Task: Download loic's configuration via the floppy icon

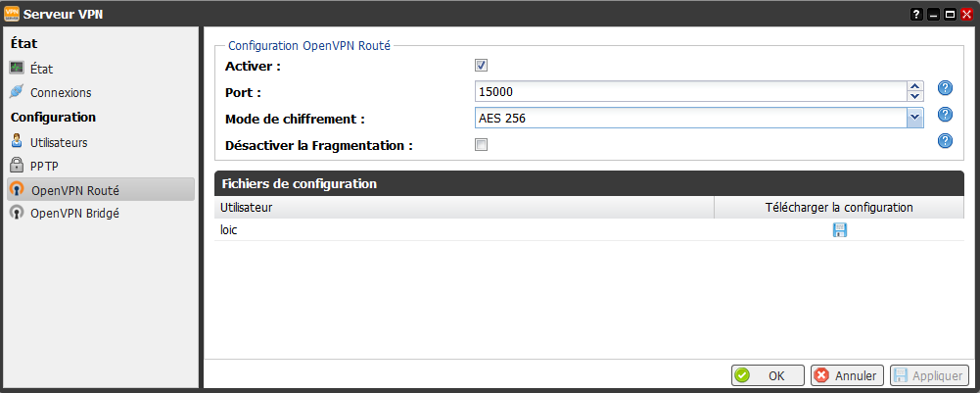Action: (x=839, y=230)
